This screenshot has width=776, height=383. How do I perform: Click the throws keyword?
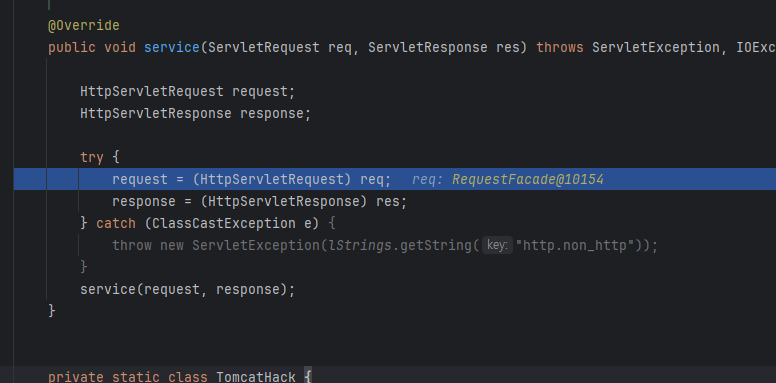(560, 48)
